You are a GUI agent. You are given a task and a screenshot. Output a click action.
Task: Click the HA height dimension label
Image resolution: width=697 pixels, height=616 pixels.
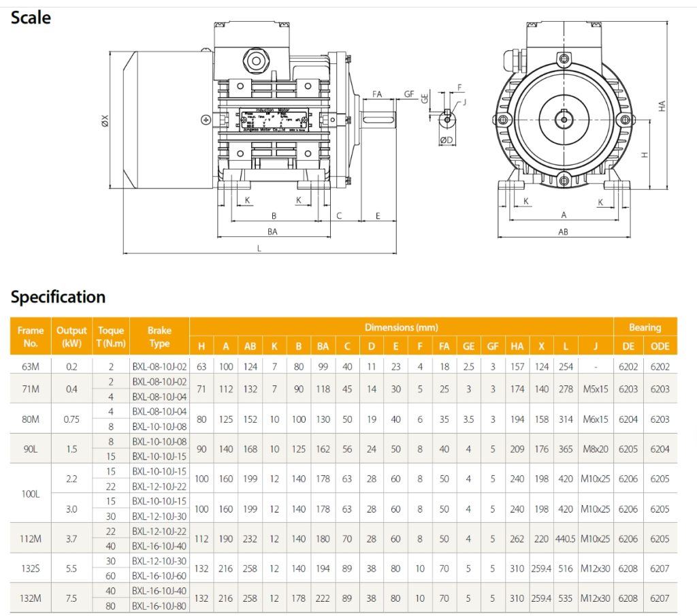(x=662, y=106)
